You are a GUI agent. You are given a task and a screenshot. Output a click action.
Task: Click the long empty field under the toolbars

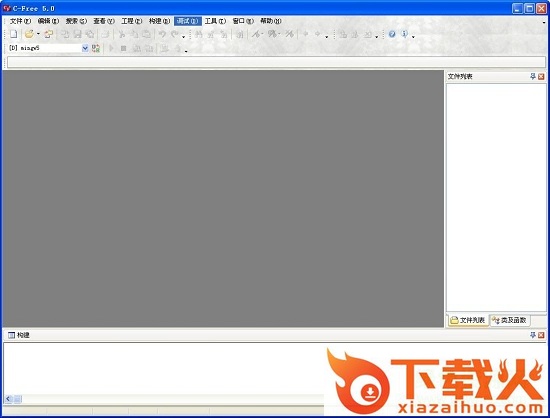[x=276, y=63]
